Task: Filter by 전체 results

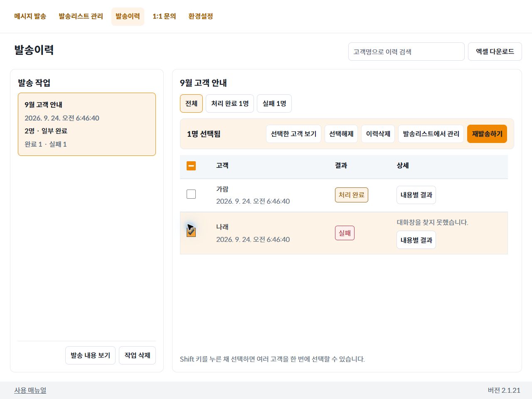Action: point(191,103)
